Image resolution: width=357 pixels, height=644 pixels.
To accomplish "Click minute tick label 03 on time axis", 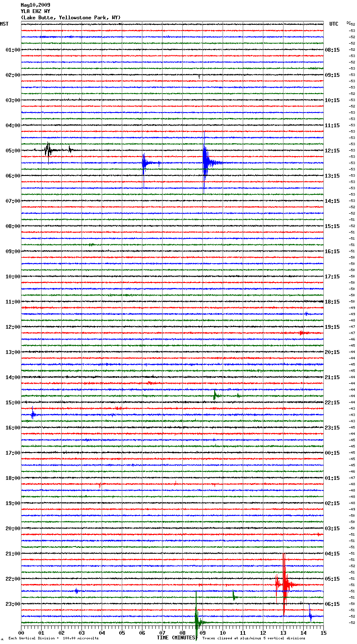I will pyautogui.click(x=81, y=633).
